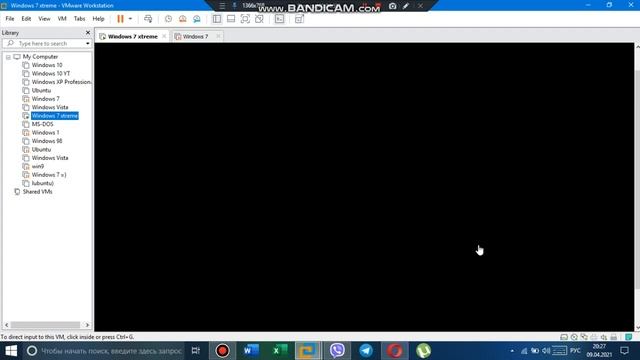The height and width of the screenshot is (360, 640).
Task: Select the Windows XP Professional VM
Action: 60,82
